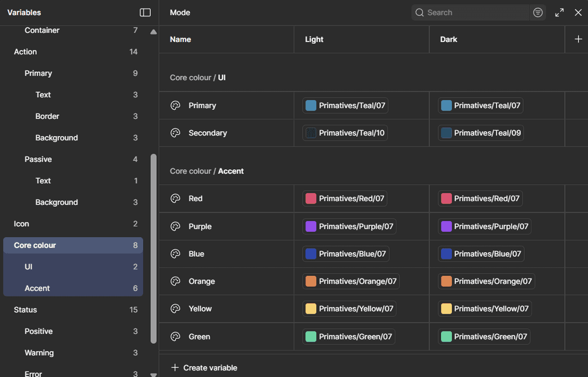Open the filter options next to search

(537, 12)
